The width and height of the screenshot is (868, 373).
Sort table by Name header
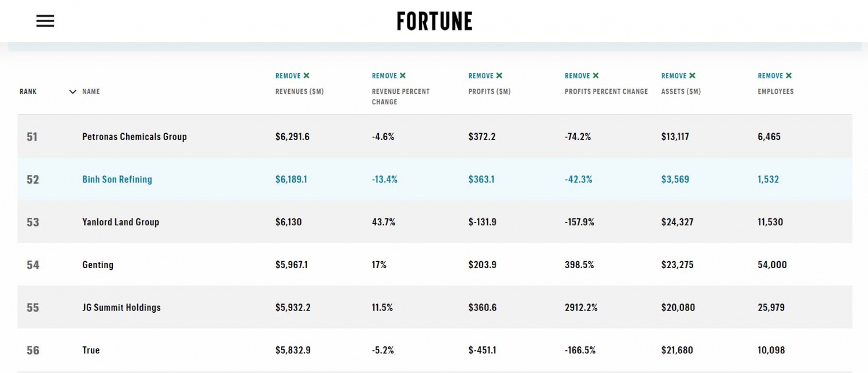(91, 92)
